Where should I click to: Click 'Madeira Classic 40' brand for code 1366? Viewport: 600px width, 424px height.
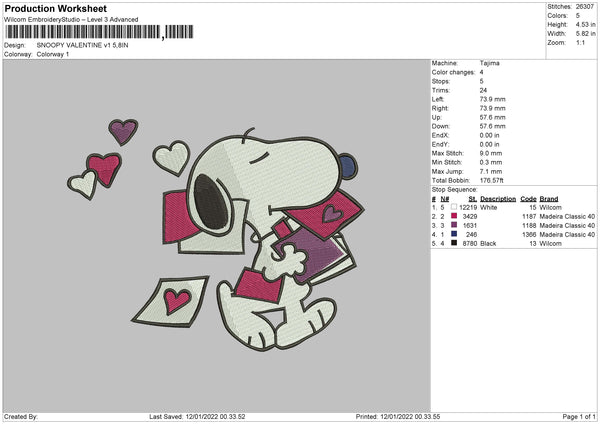[x=567, y=235]
